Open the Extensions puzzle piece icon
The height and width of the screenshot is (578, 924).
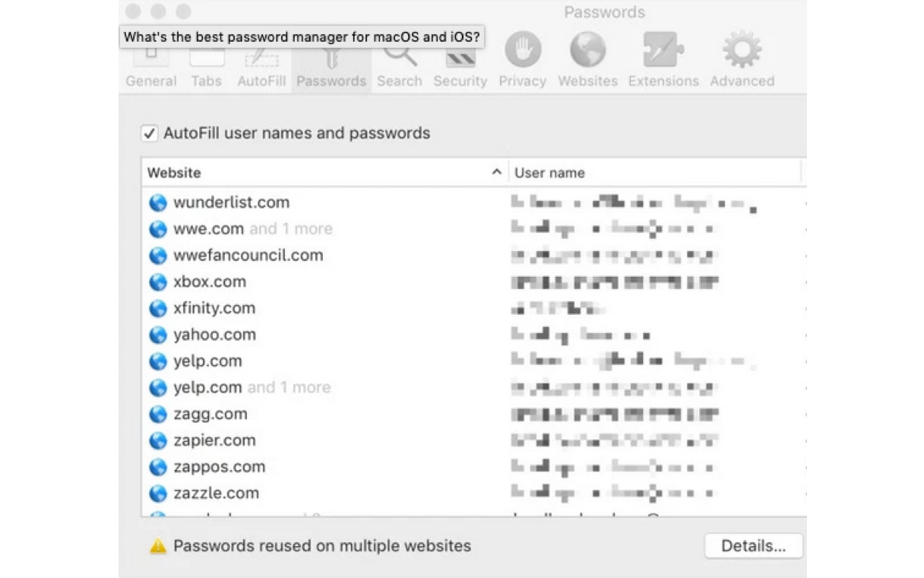663,51
